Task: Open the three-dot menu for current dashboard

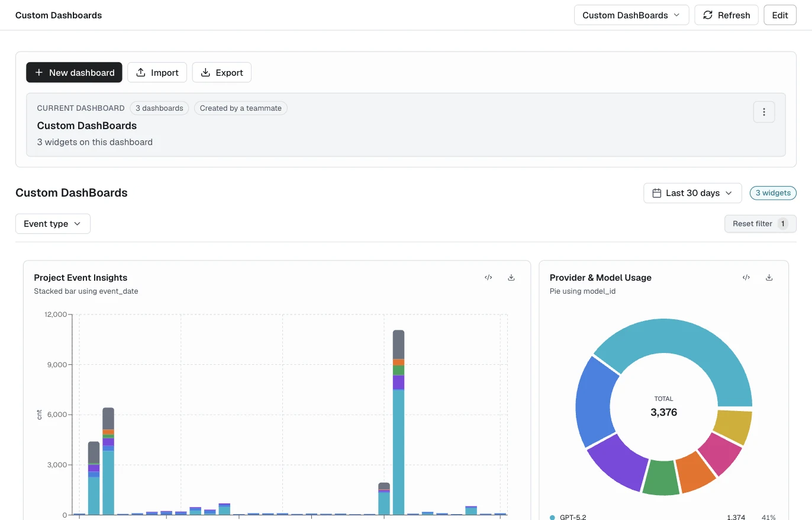Action: [x=764, y=111]
